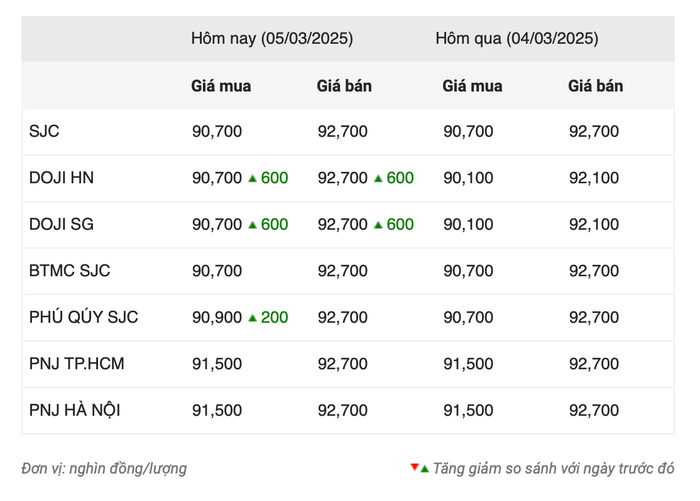Select the BTMC SJC row label
The width and height of the screenshot is (700, 501).
70,271
